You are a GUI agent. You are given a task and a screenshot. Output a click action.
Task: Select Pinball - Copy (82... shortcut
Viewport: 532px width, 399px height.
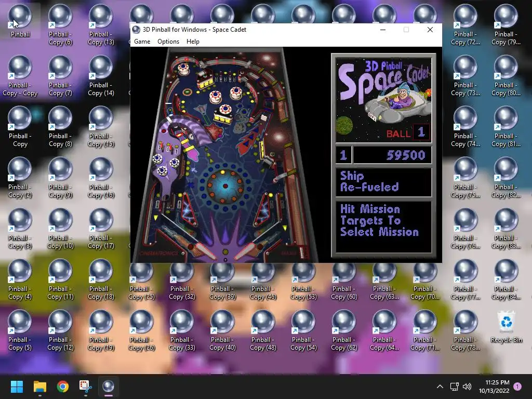[x=506, y=178]
